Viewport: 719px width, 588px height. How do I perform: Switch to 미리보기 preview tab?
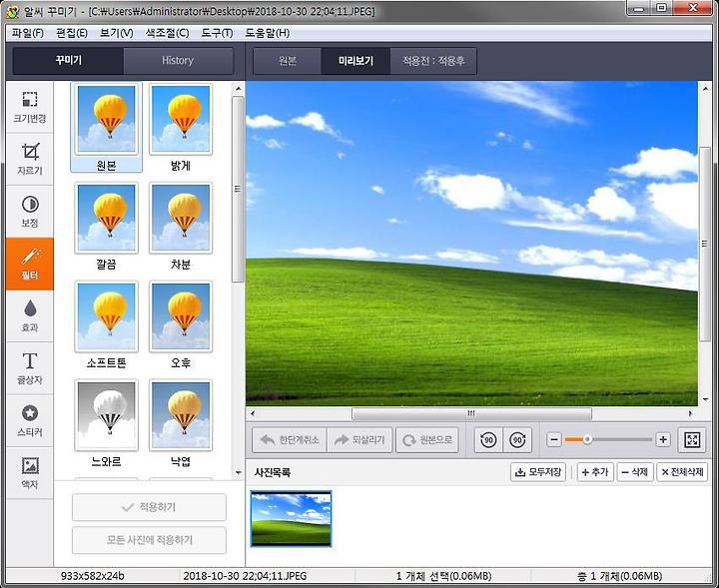[356, 61]
